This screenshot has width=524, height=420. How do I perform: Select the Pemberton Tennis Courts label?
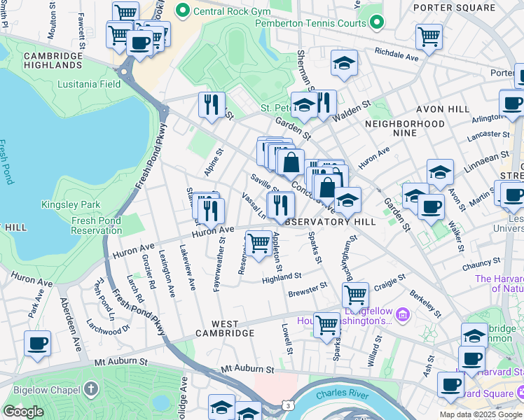click(311, 23)
